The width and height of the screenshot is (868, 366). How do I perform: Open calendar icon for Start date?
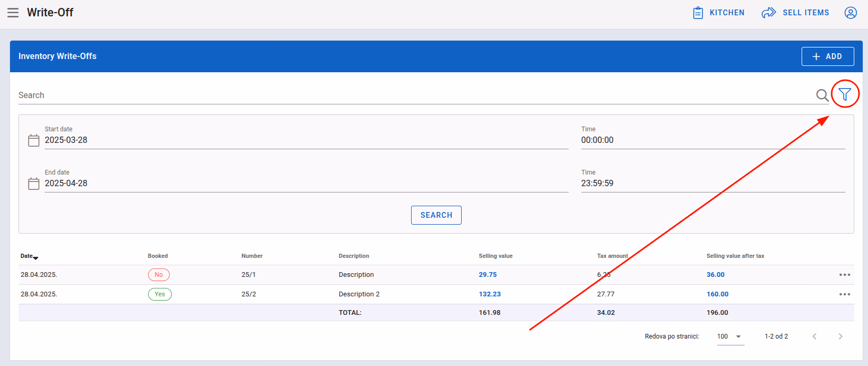pyautogui.click(x=34, y=140)
